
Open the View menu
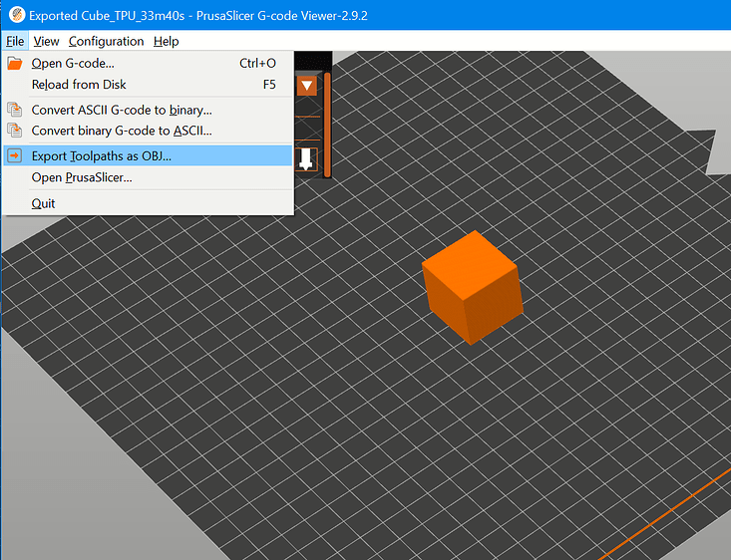point(46,41)
